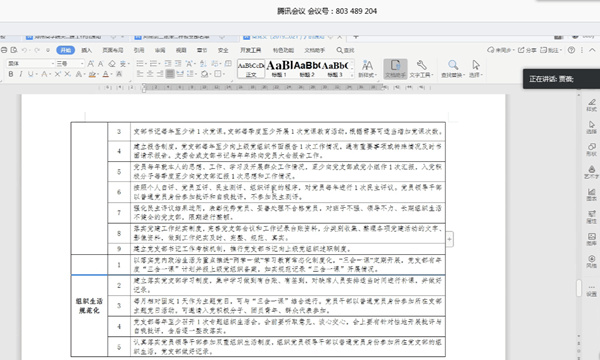600x360 pixels.
Task: Clear formatting with the eraser icon
Action: pyautogui.click(x=112, y=64)
